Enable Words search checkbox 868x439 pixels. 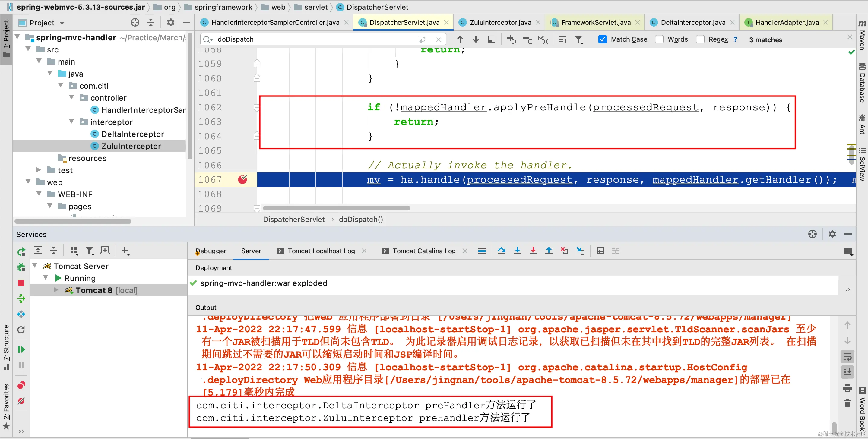(x=659, y=39)
